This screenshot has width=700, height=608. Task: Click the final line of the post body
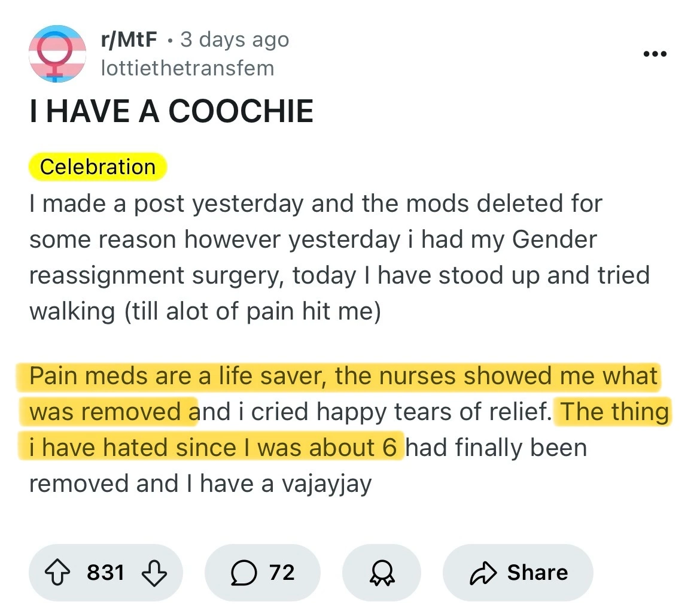coord(200,484)
